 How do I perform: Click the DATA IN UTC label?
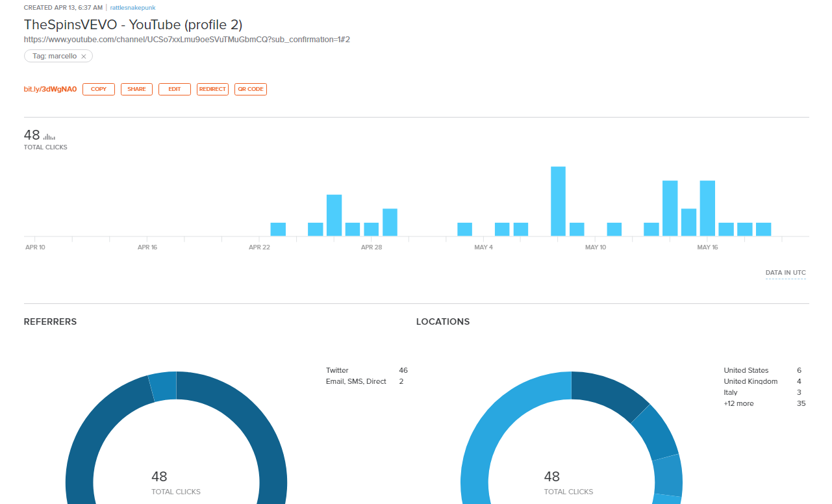[786, 273]
